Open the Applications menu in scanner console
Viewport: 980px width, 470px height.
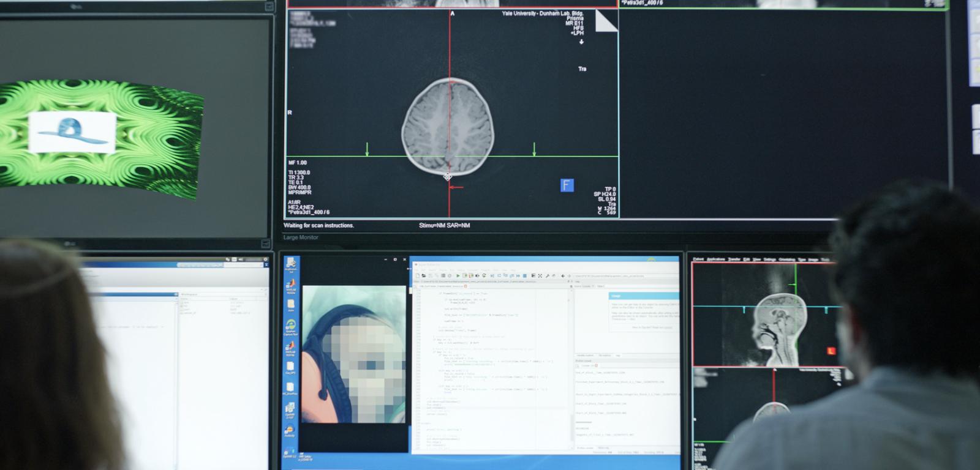coord(715,259)
